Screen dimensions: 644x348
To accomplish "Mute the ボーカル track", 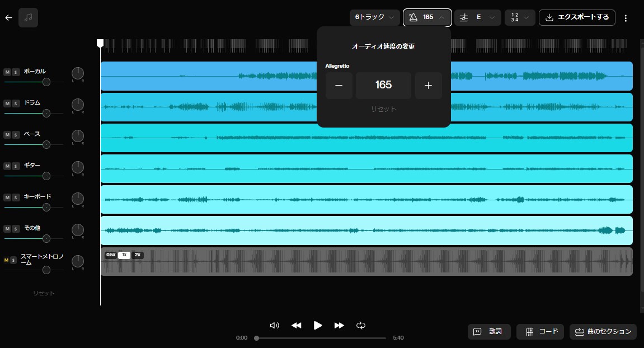I will [7, 72].
